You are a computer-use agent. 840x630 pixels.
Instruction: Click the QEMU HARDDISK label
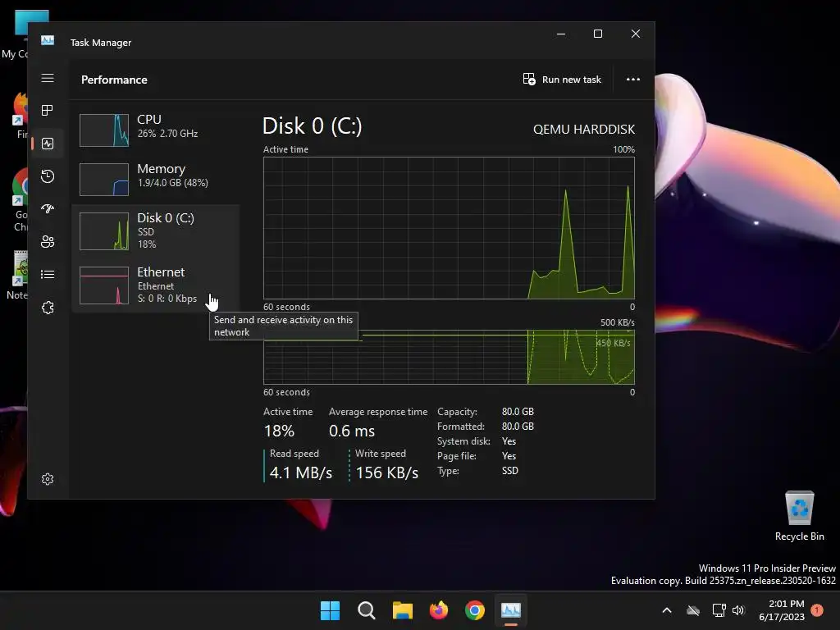[x=584, y=130]
